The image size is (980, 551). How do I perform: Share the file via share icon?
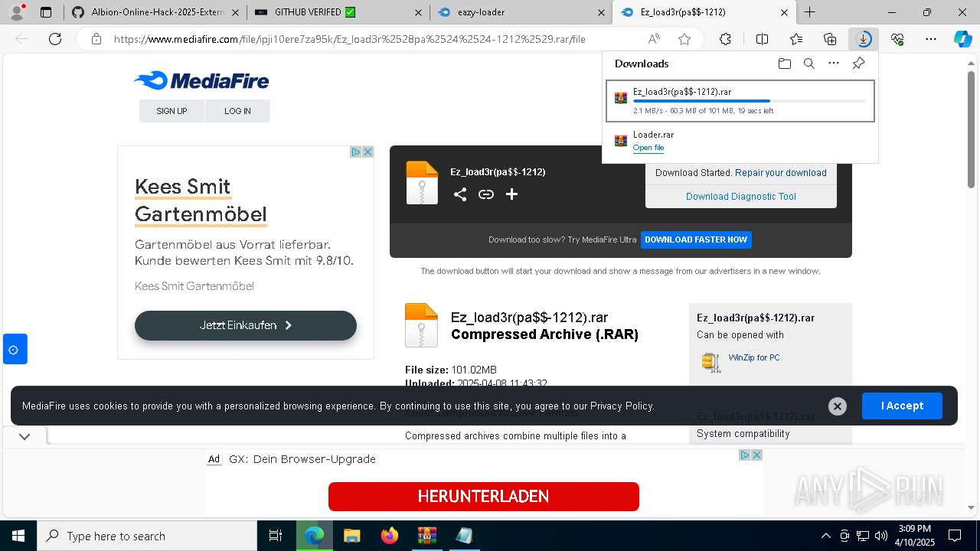click(x=460, y=194)
